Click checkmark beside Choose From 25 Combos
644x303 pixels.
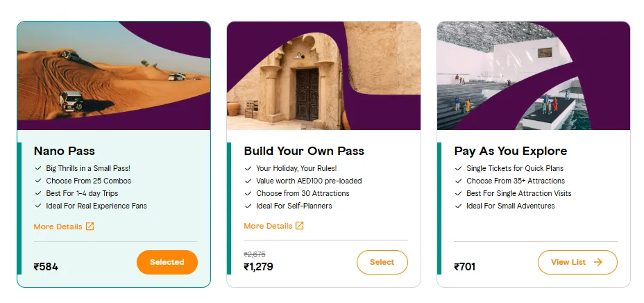coord(37,181)
